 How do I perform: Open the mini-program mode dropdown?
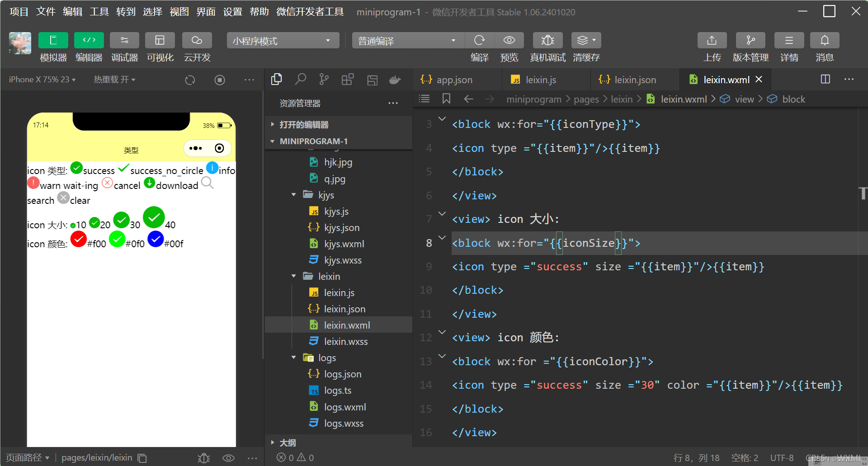pos(283,41)
